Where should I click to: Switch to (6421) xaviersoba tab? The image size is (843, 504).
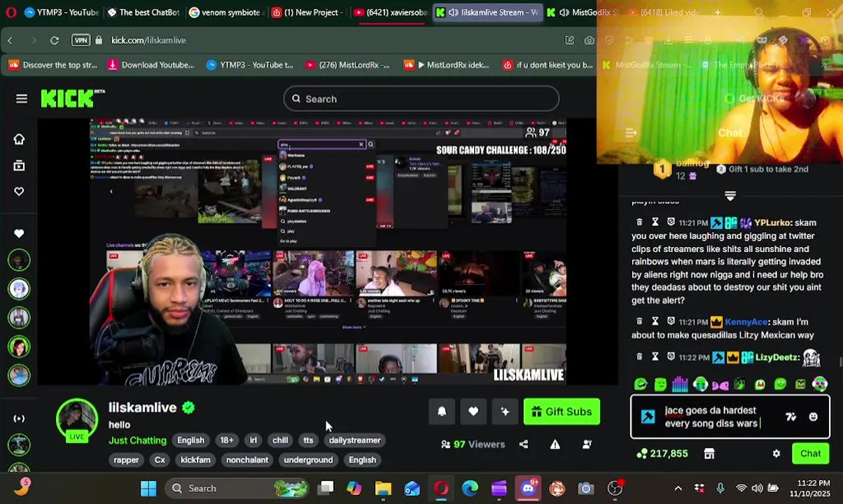pyautogui.click(x=390, y=13)
